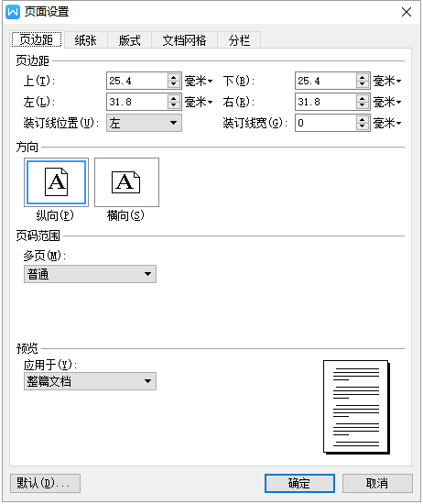Switch to the 分栏 tab
Image resolution: width=423 pixels, height=504 pixels.
click(x=239, y=40)
